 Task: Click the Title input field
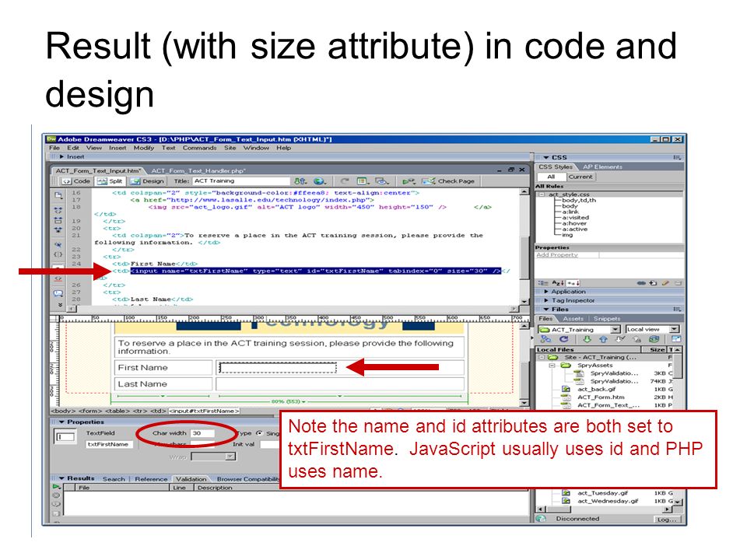(241, 181)
